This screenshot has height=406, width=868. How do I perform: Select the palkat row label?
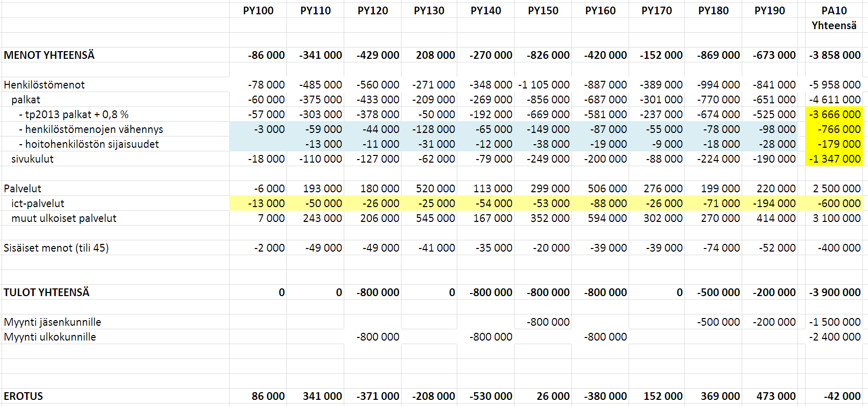26,100
